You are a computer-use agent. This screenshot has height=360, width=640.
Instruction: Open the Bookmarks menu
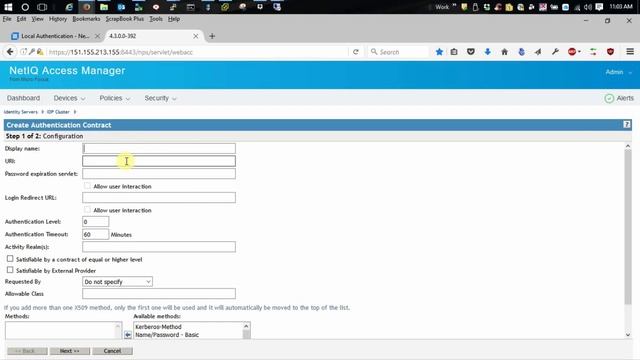[86, 19]
